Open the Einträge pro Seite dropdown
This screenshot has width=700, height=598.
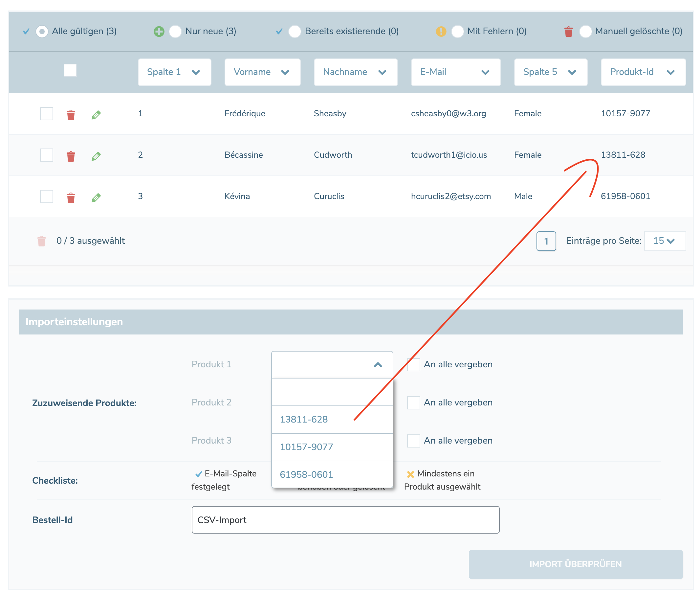pyautogui.click(x=664, y=241)
